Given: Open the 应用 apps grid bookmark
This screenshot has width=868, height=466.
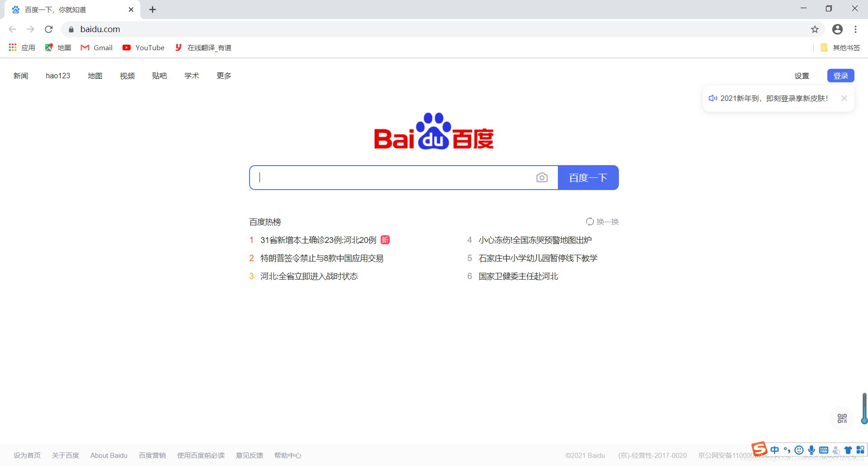Looking at the screenshot, I should (x=22, y=48).
